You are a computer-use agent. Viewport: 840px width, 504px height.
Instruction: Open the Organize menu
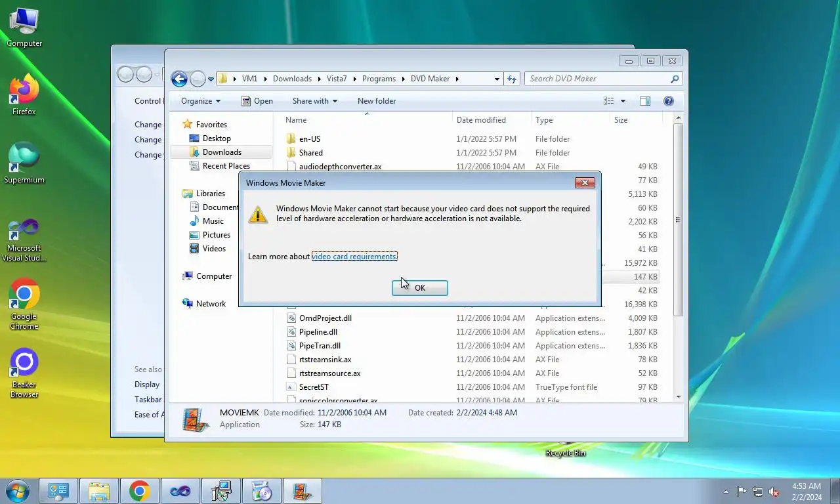tap(201, 101)
